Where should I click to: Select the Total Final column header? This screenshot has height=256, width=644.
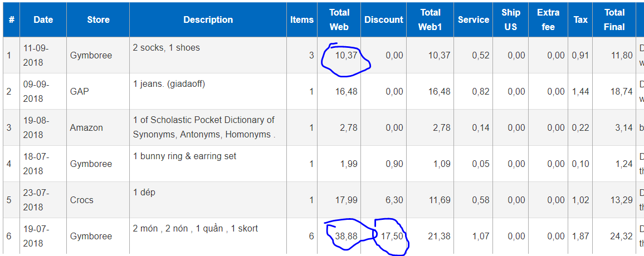(x=614, y=19)
